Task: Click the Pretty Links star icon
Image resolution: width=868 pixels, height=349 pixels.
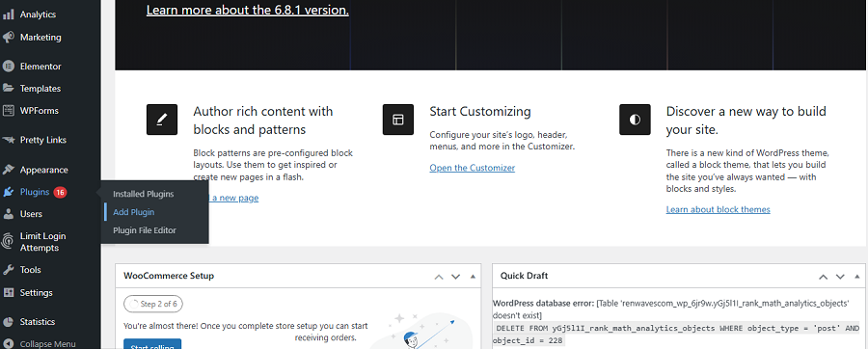Action: click(x=9, y=140)
